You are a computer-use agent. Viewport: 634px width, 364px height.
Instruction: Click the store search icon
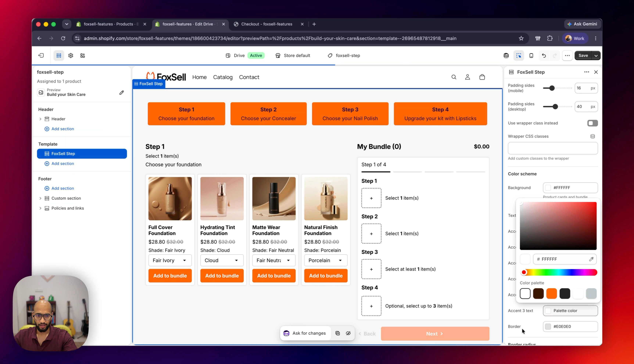(x=454, y=77)
